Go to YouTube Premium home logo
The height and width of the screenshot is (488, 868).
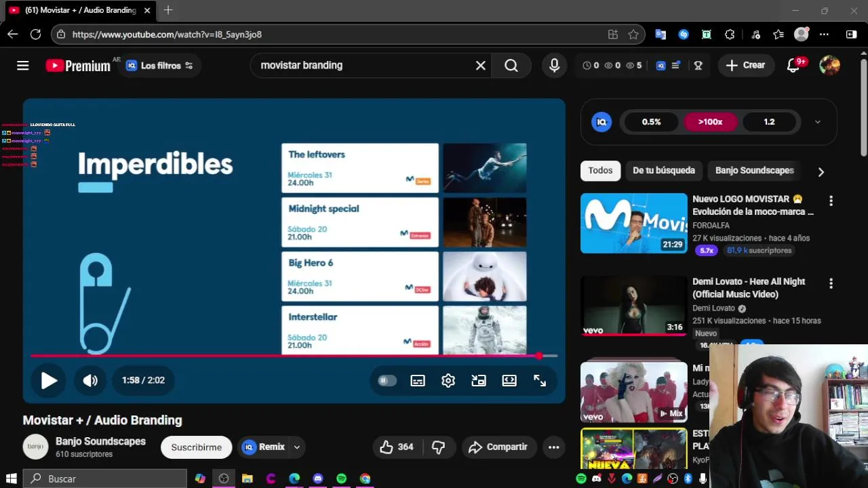(x=78, y=66)
